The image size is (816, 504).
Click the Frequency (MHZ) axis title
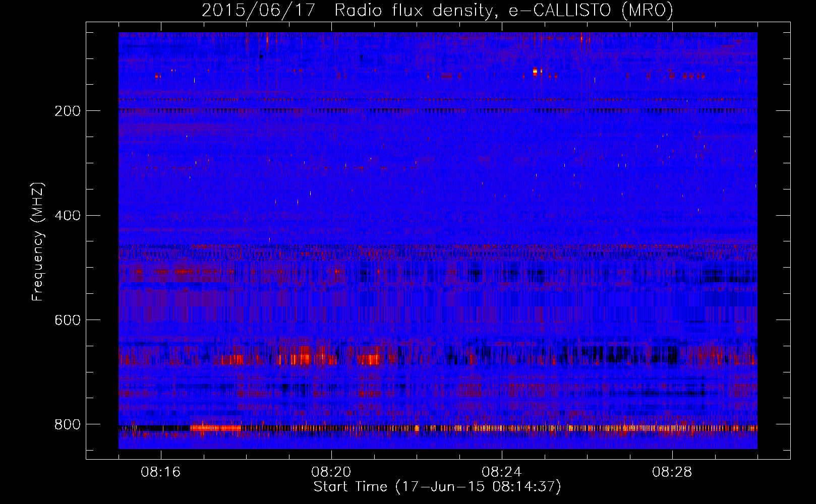click(38, 241)
